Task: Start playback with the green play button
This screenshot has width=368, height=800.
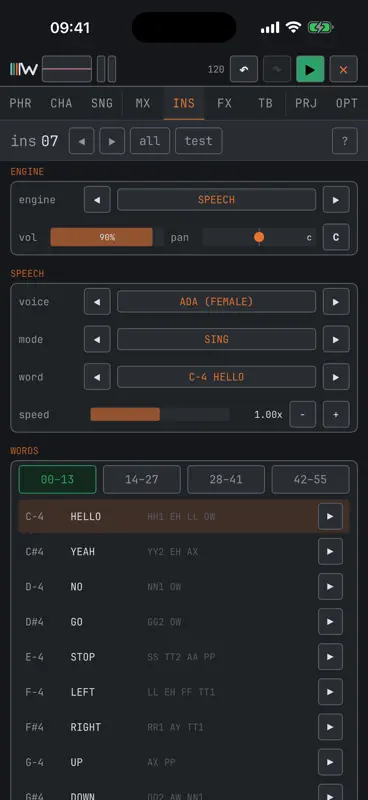Action: [x=310, y=69]
